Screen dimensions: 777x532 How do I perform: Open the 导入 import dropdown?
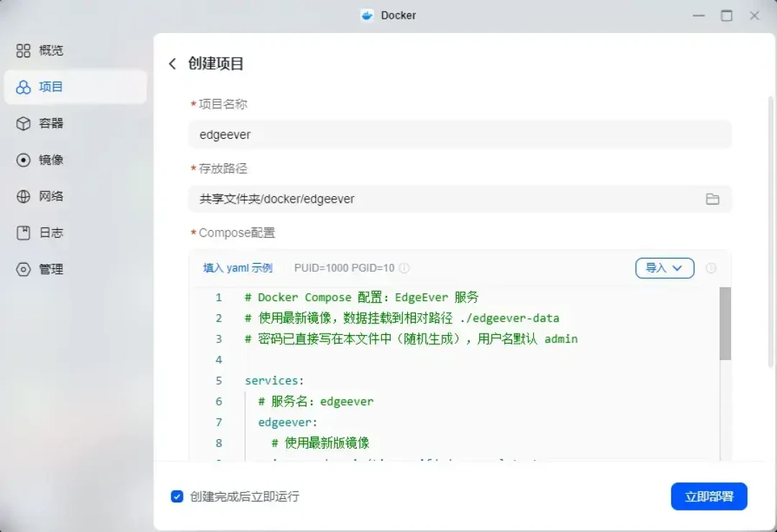[665, 268]
